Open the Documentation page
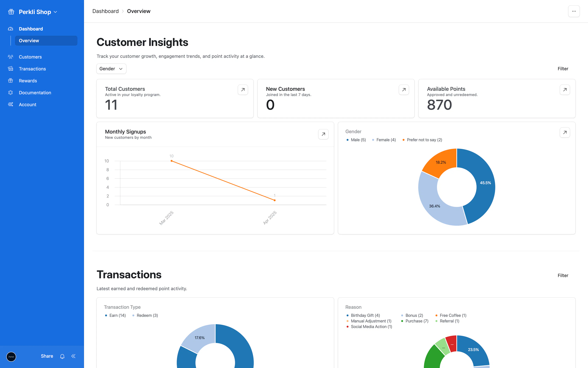This screenshot has width=588, height=368. click(x=35, y=93)
